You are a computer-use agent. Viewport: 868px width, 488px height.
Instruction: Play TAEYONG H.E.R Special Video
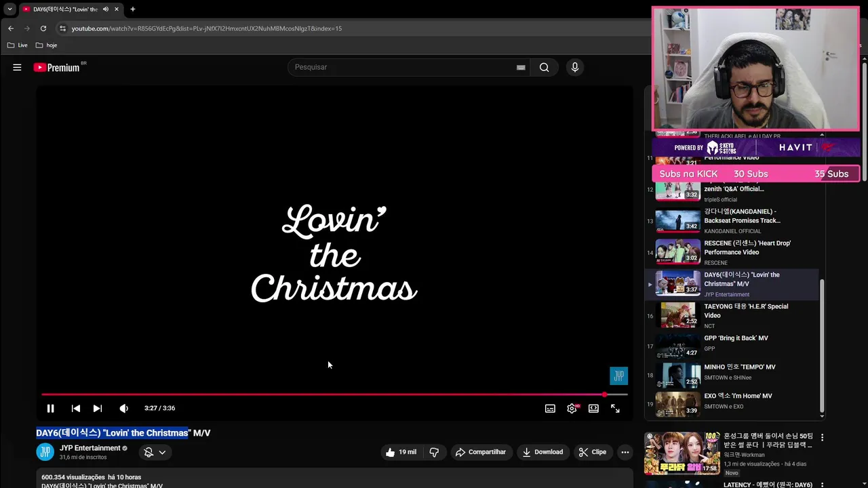pos(732,316)
